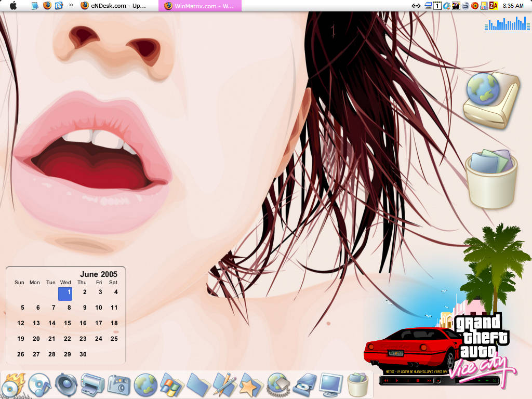The height and width of the screenshot is (399, 532).
Task: Click the Sun column header in calendar
Action: (19, 282)
